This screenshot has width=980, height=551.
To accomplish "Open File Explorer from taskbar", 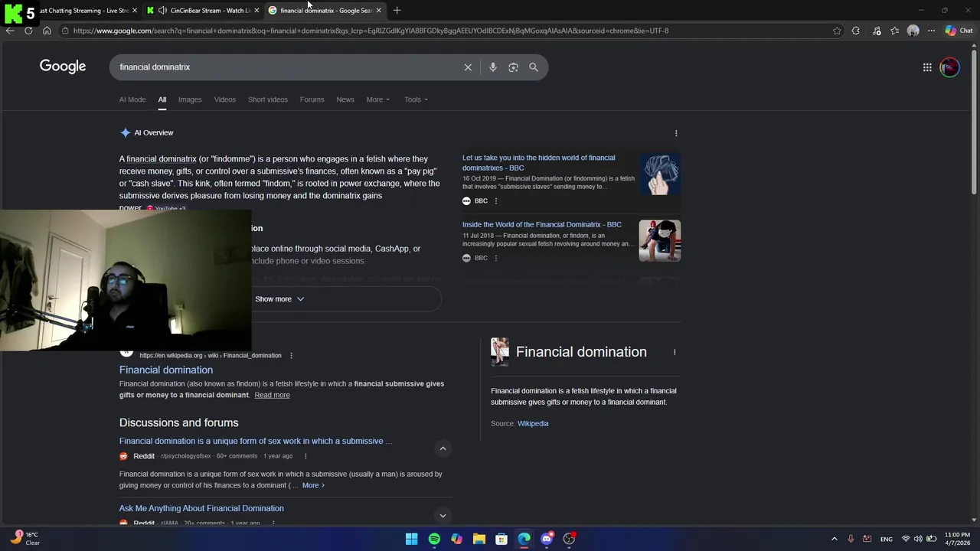I will (x=479, y=539).
